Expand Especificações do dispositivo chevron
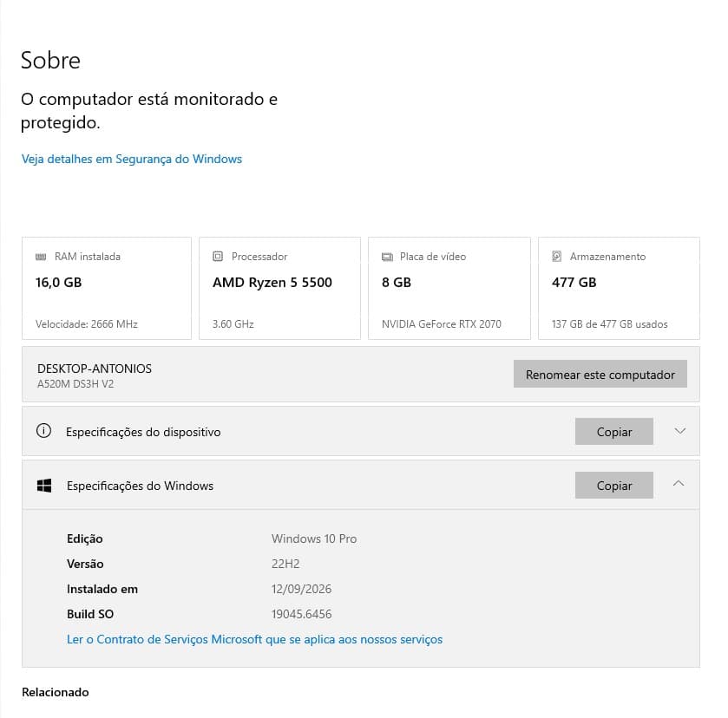Screen dimensions: 728x718 coord(679,431)
